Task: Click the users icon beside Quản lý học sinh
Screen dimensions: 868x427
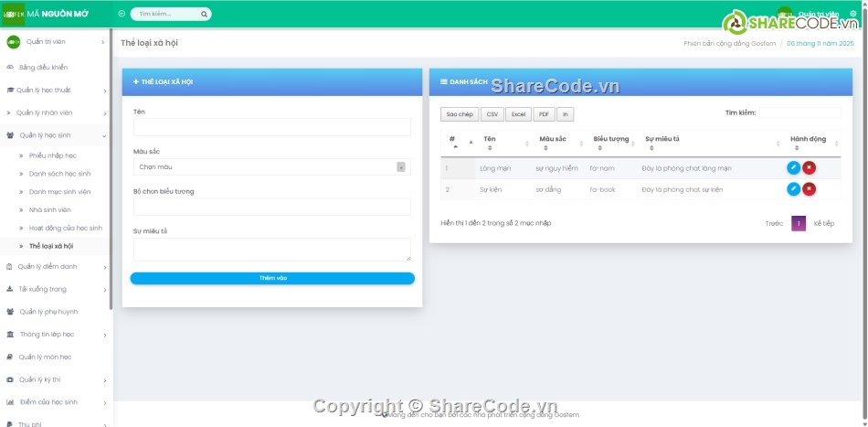Action: 10,135
